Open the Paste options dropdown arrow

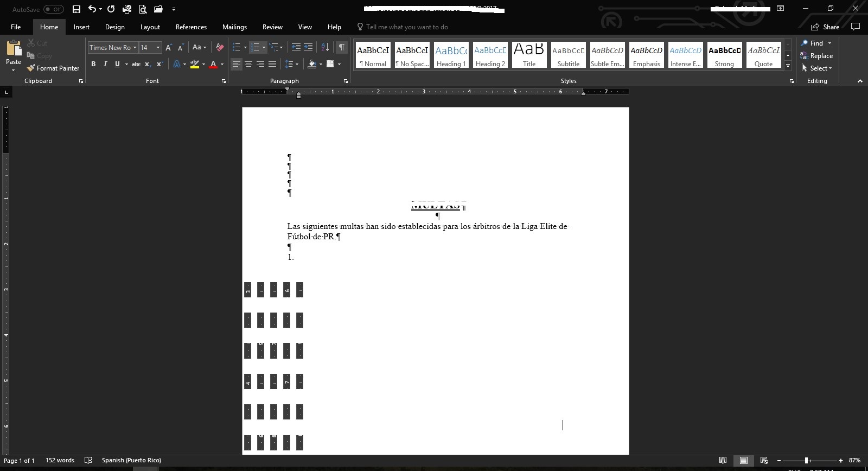click(x=14, y=70)
